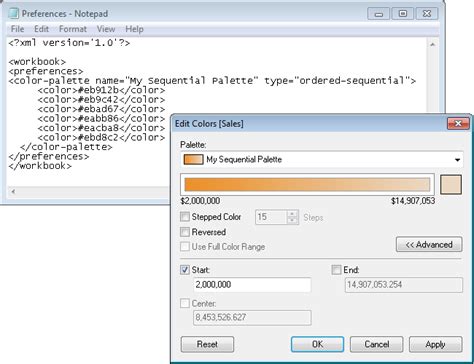This screenshot has width=474, height=364.
Task: Collapse options with << Advanced button
Action: pos(429,245)
